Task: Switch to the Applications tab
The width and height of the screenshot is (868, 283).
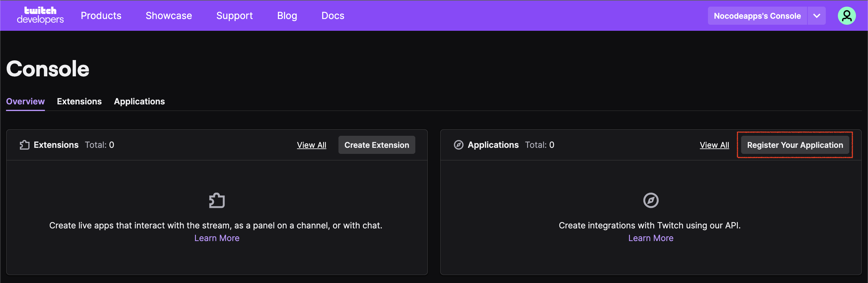Action: tap(139, 101)
